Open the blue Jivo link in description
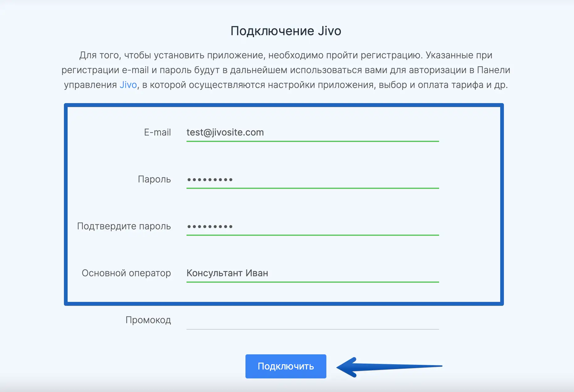 (128, 85)
